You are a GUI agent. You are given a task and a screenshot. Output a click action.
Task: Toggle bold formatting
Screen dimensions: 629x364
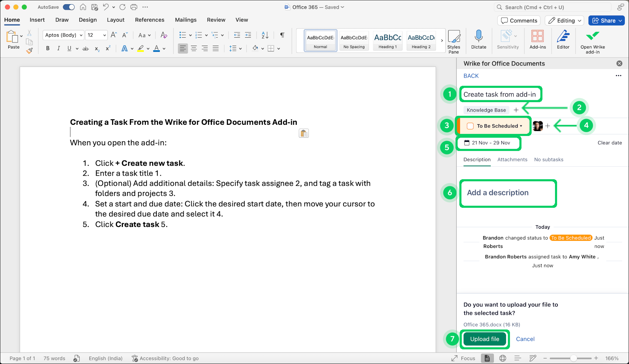[x=47, y=48]
